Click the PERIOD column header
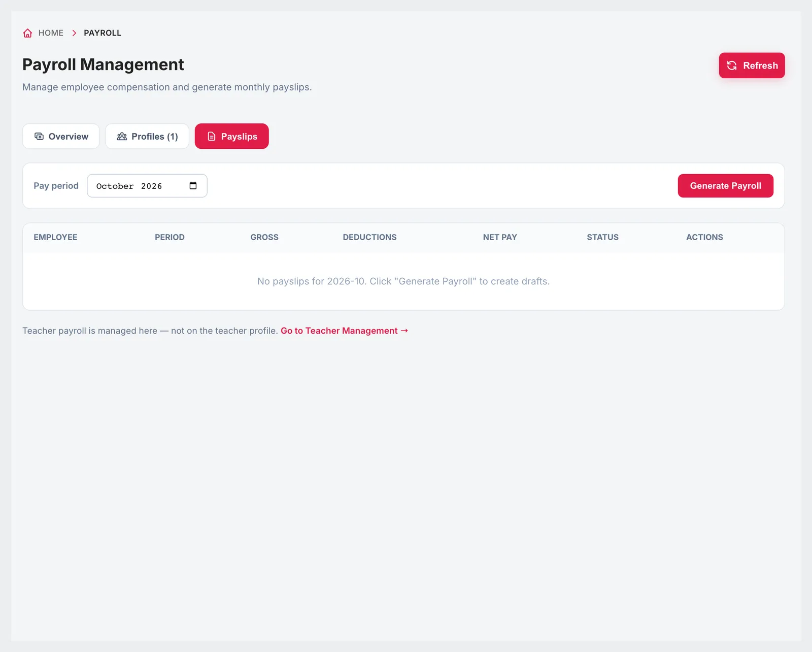The width and height of the screenshot is (812, 652). (x=170, y=237)
